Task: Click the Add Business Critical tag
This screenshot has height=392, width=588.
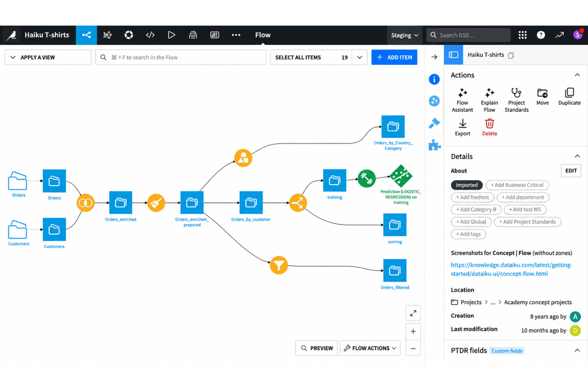Action: pyautogui.click(x=517, y=185)
